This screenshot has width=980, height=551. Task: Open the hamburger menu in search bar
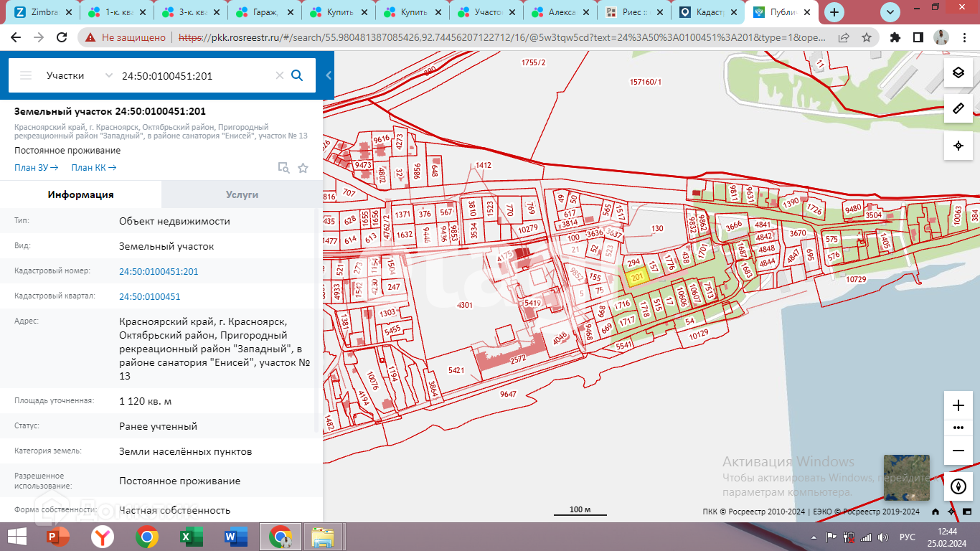(26, 75)
